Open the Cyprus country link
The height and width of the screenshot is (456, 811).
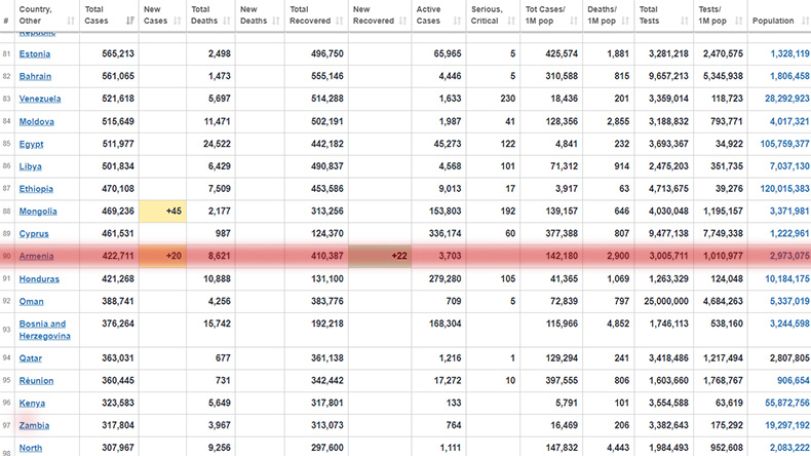pos(34,234)
